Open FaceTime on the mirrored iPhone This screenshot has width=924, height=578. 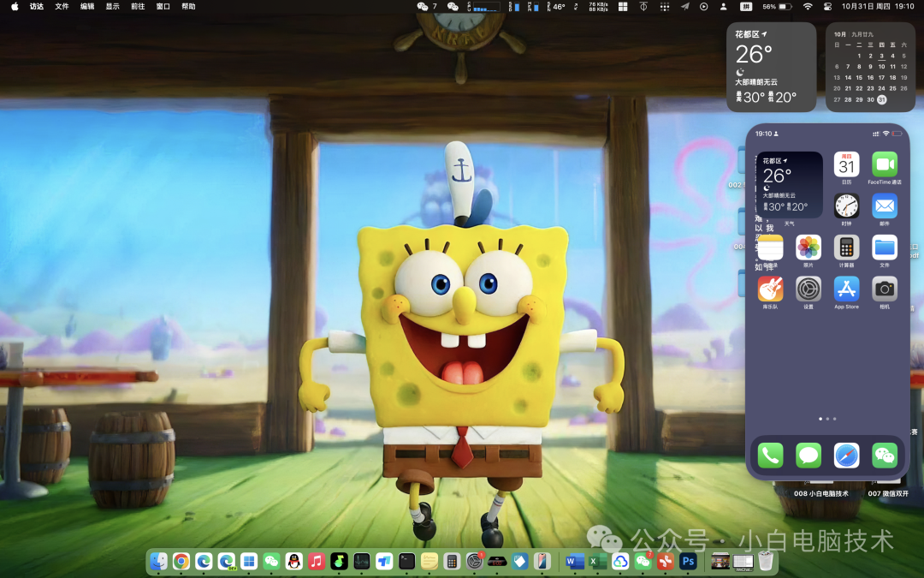click(885, 164)
